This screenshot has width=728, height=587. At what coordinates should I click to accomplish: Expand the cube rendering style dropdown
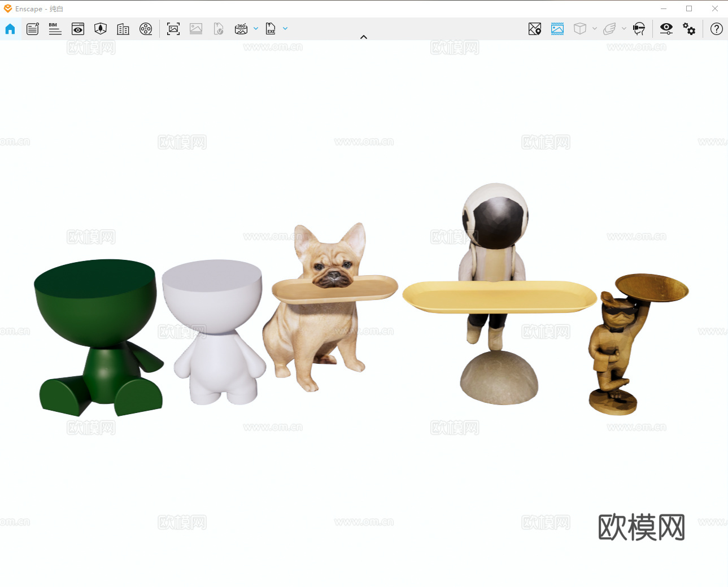595,28
